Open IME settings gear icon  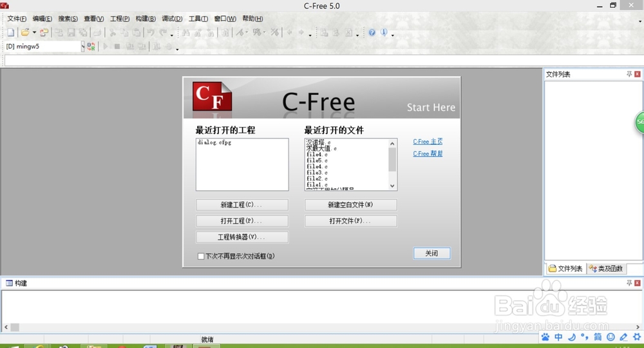tap(637, 337)
